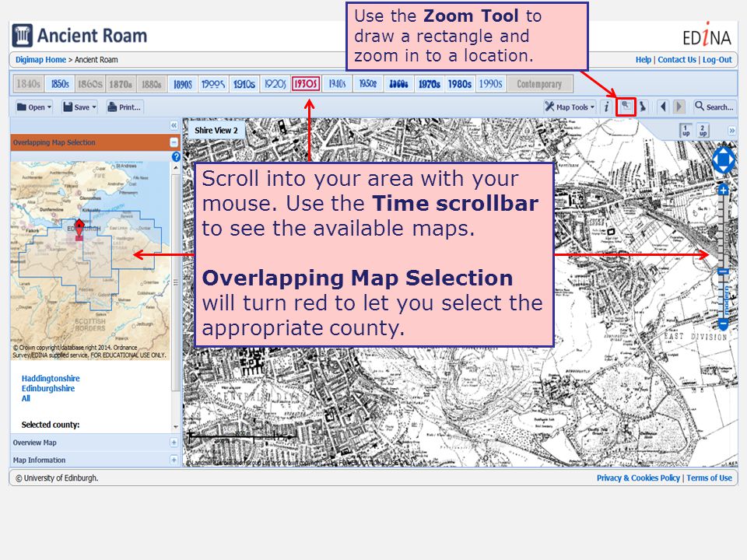Viewport: 747px width, 560px height.
Task: Select the 1870s time period
Action: click(121, 84)
